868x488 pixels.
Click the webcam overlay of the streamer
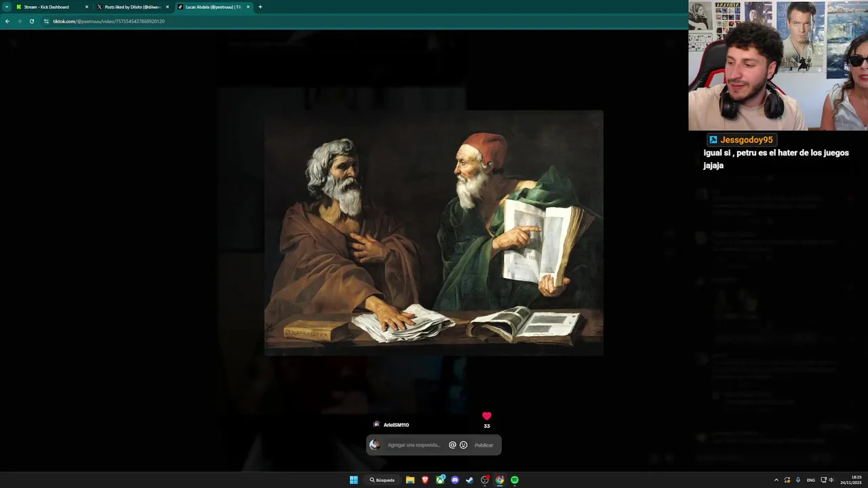tap(778, 65)
